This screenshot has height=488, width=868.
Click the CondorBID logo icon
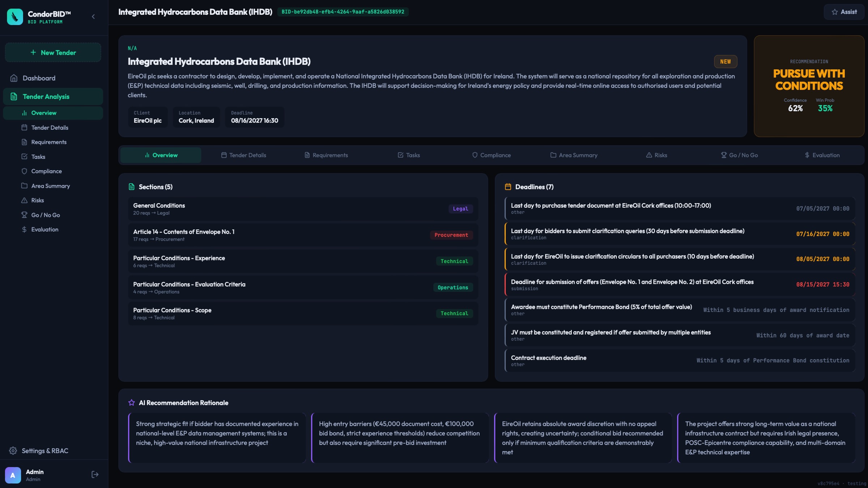pos(15,17)
